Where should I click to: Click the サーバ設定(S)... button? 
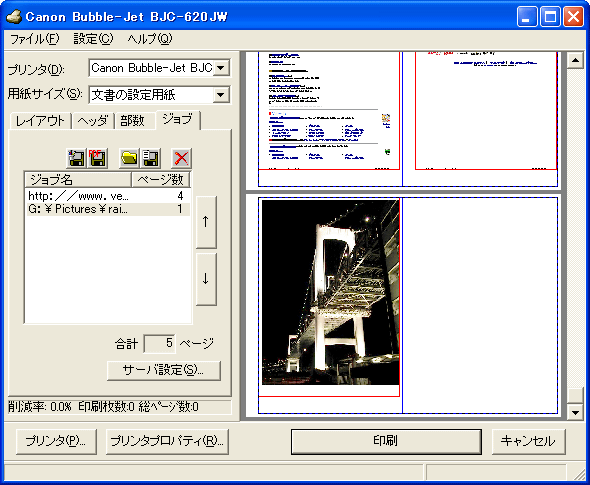coord(164,371)
